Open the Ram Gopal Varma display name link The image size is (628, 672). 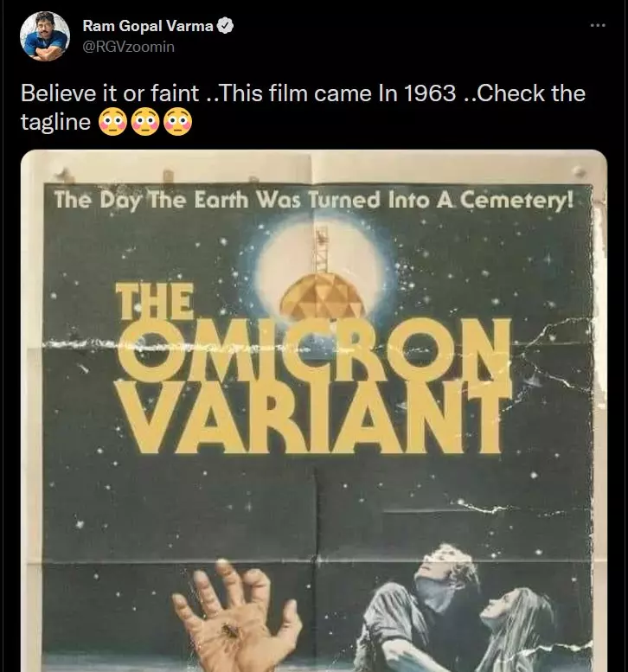[x=148, y=26]
